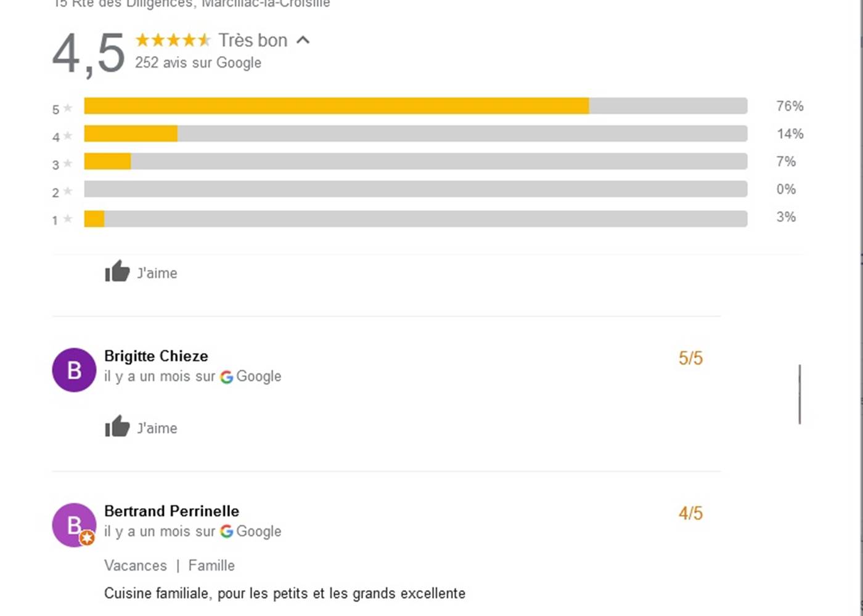The height and width of the screenshot is (616, 863).
Task: Open the Famille review category filter
Action: click(x=211, y=565)
